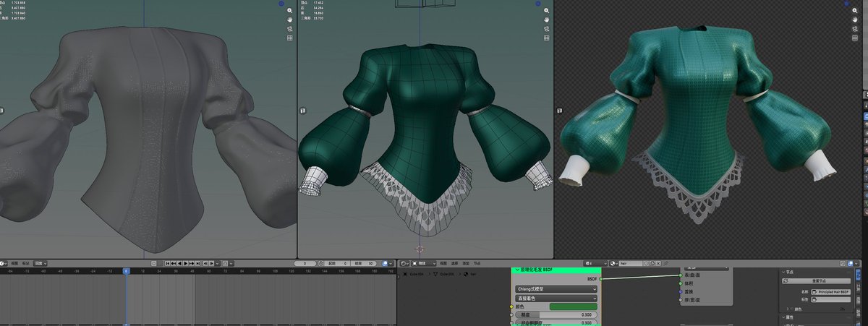The width and height of the screenshot is (868, 326).
Task: Jump to the timeline end frame
Action: (x=197, y=263)
